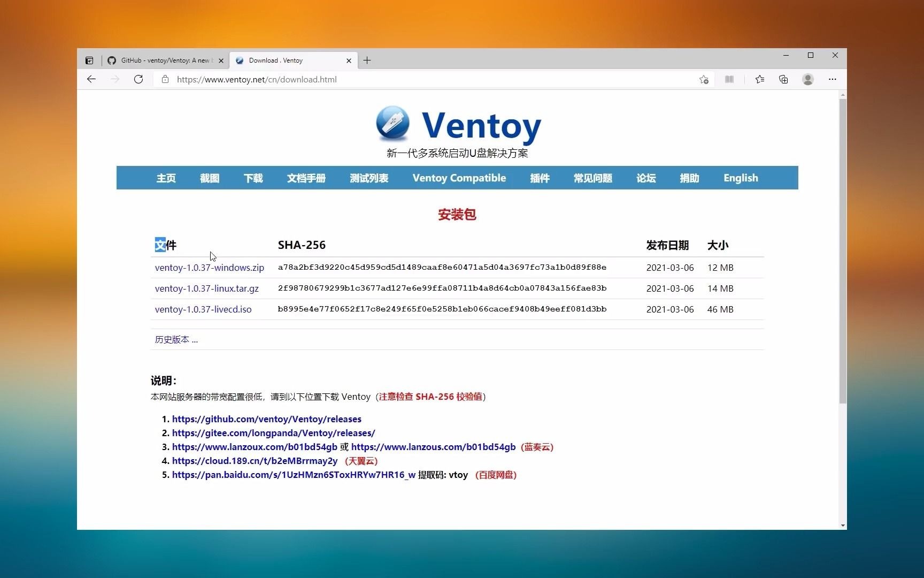Image resolution: width=924 pixels, height=578 pixels.
Task: Select the Download . Ventoy tab
Action: [x=293, y=60]
